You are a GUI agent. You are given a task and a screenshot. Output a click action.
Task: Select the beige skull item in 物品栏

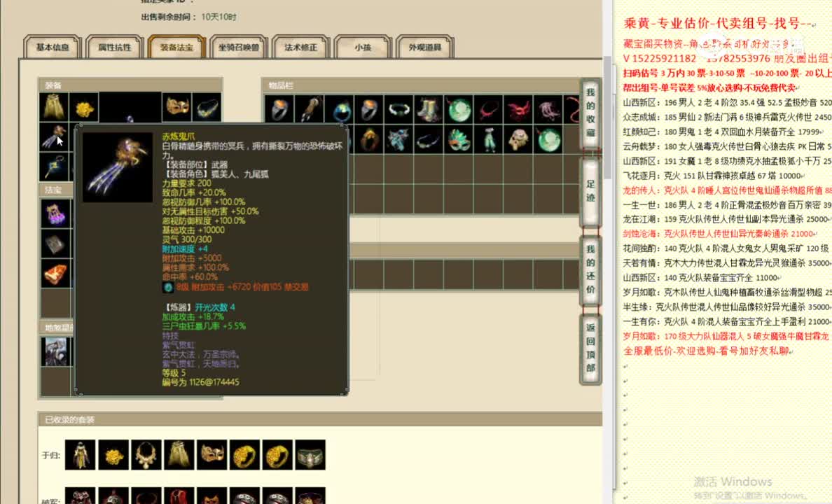(518, 140)
